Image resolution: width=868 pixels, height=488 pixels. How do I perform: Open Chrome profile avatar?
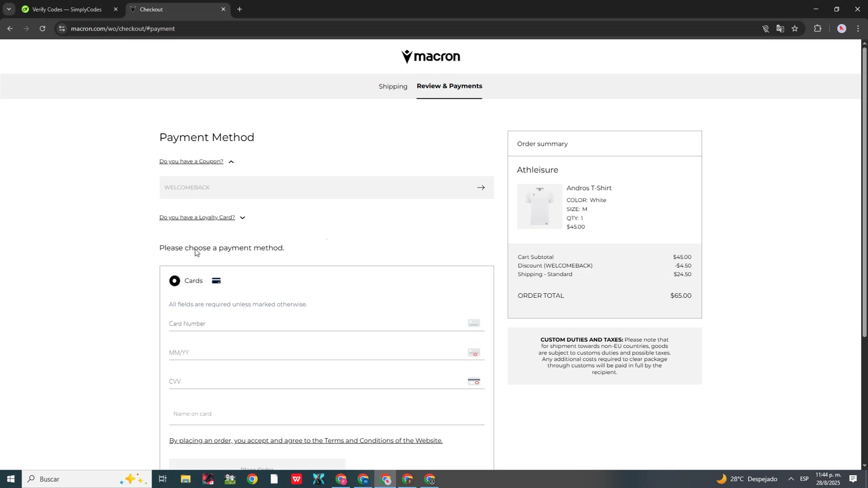[x=842, y=28]
